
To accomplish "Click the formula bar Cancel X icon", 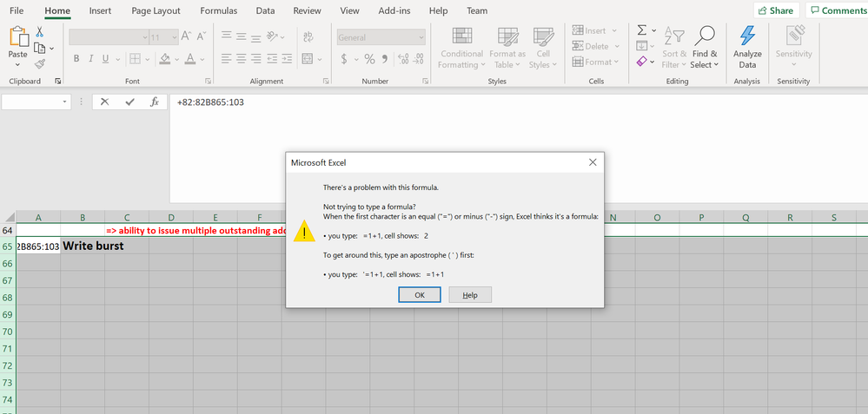I will tap(104, 102).
